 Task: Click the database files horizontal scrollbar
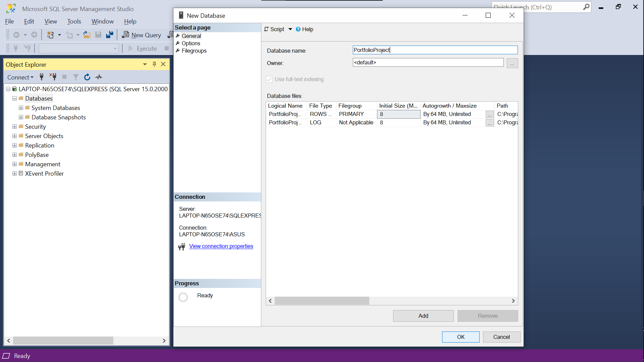tap(322, 301)
